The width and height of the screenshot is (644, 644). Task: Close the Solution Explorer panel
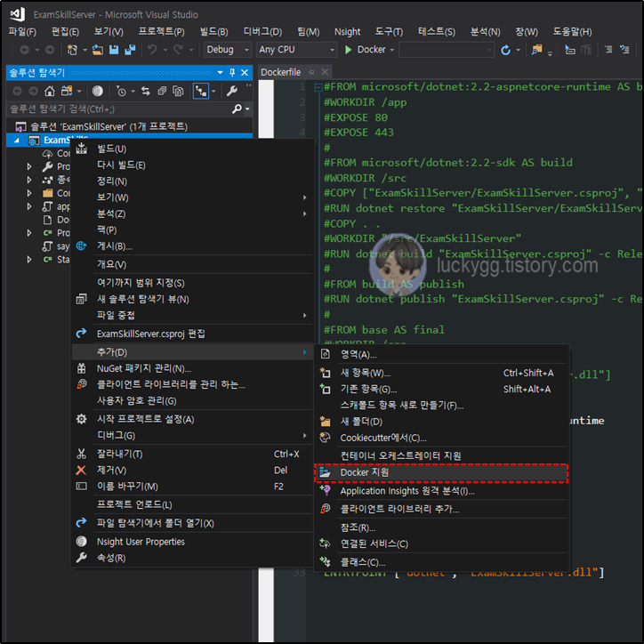245,73
